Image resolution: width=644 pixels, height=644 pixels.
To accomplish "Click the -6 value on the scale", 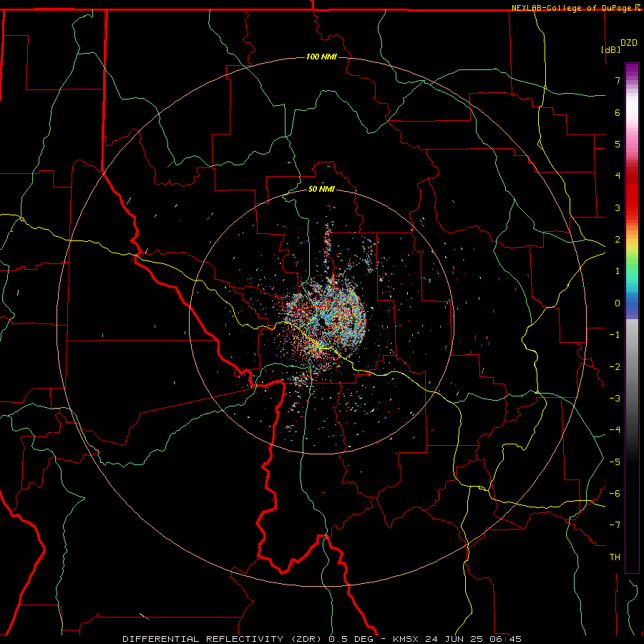I will (x=615, y=494).
